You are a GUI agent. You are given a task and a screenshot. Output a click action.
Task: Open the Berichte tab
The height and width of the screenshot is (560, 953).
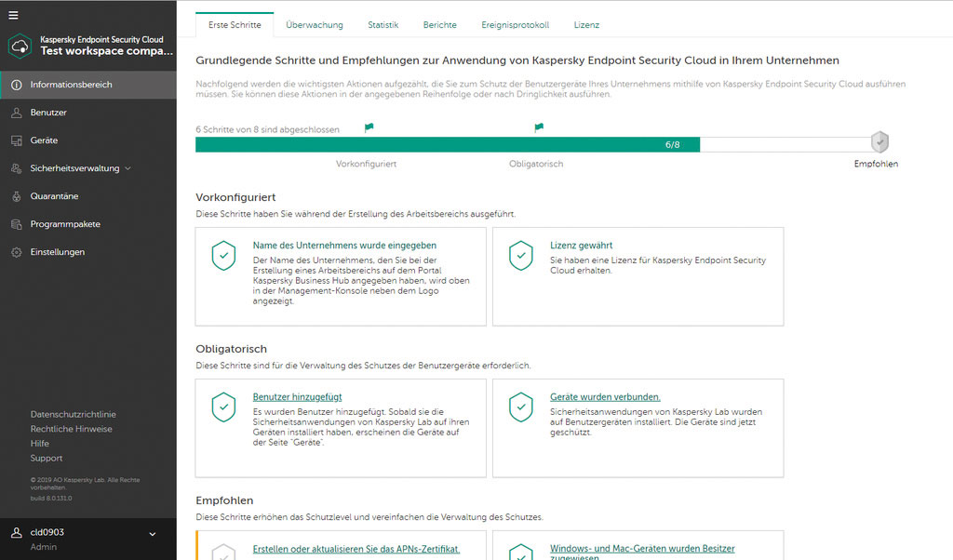440,25
